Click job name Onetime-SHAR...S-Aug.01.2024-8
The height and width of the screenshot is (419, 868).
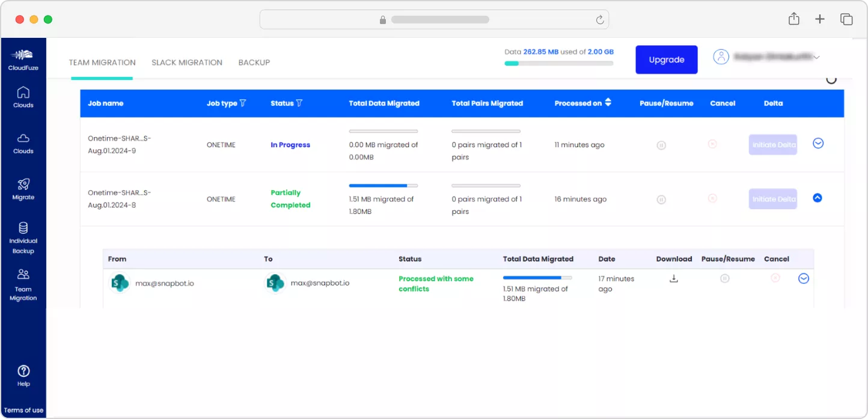(120, 199)
